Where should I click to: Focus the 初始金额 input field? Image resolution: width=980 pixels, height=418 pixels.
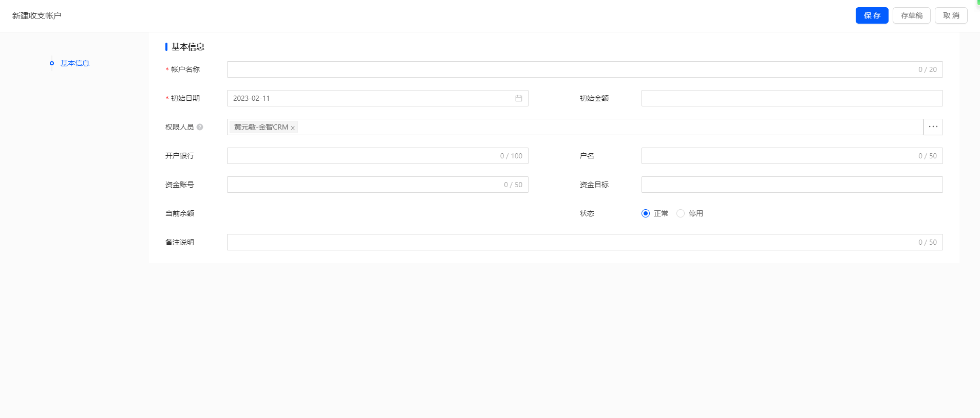(x=792, y=98)
